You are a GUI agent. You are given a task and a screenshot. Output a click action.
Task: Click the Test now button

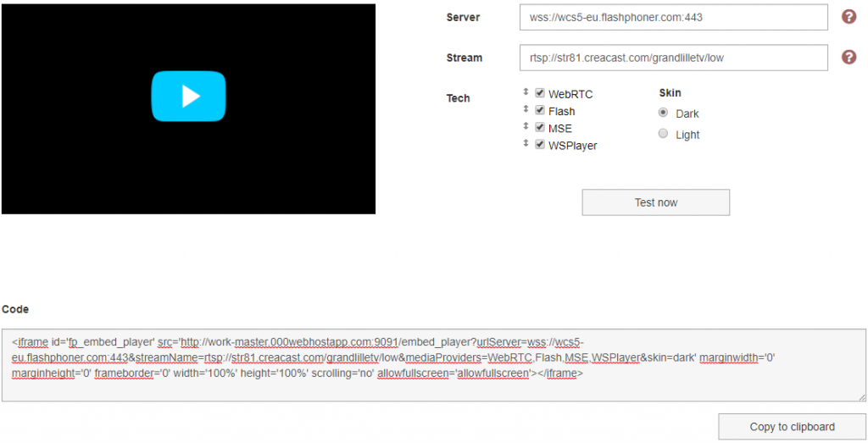pyautogui.click(x=655, y=202)
